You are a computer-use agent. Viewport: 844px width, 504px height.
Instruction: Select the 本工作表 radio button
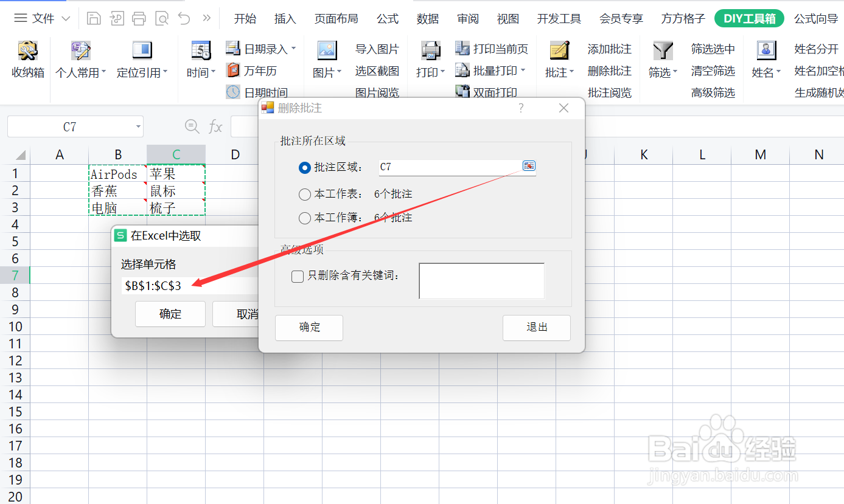[x=305, y=195]
